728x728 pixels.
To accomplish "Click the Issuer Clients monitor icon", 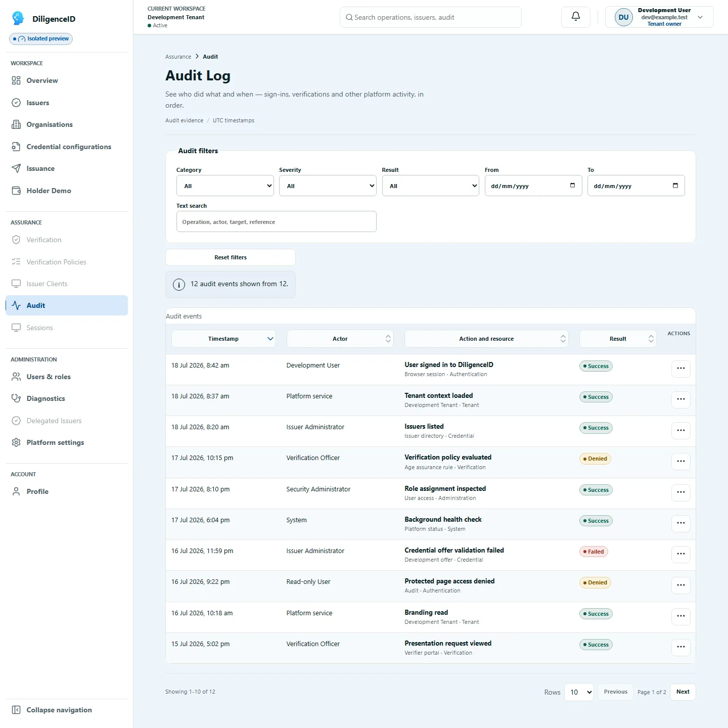I will (16, 284).
